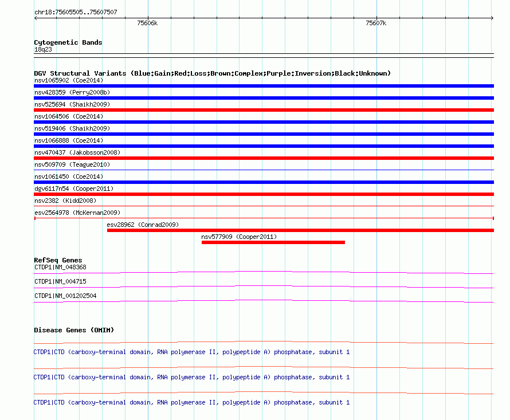Select the esv2564978 (McKernan2009) label

coord(77,213)
